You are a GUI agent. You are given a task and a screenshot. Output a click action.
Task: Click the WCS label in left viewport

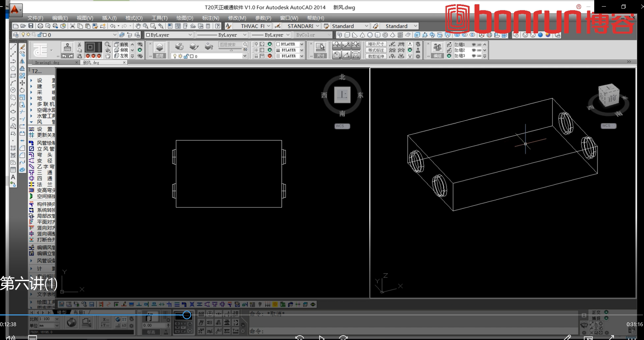(342, 126)
